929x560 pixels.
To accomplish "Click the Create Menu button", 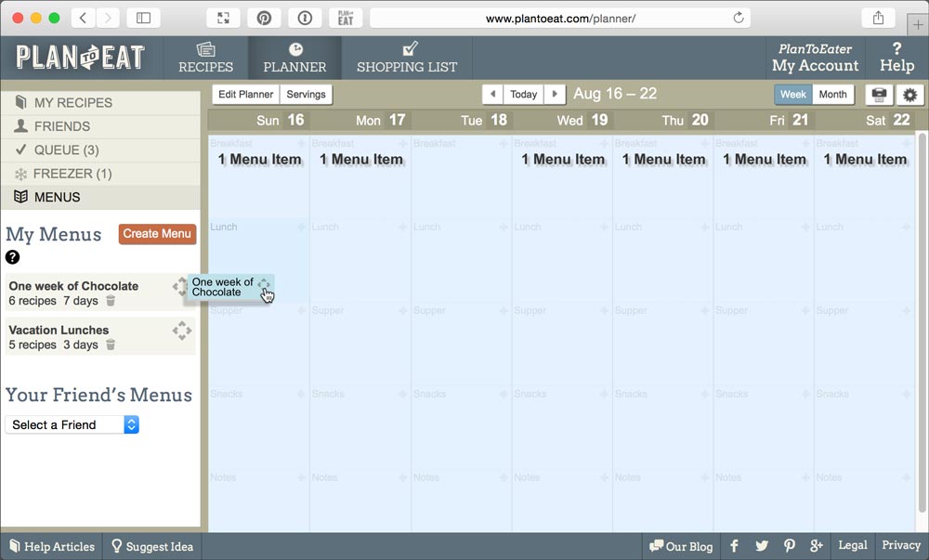I will point(157,234).
